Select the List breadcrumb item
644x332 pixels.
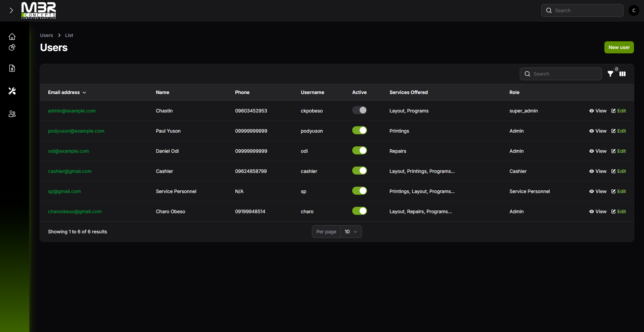[69, 35]
